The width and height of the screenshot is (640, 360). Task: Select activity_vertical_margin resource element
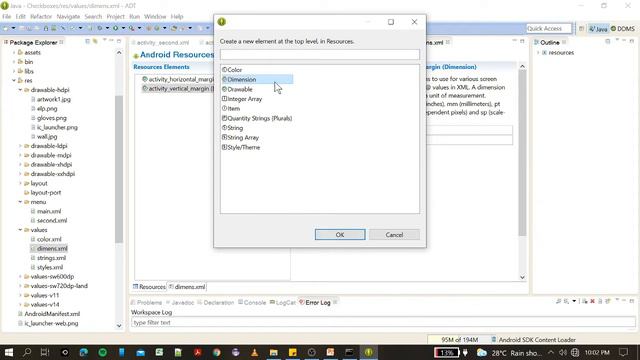[178, 89]
